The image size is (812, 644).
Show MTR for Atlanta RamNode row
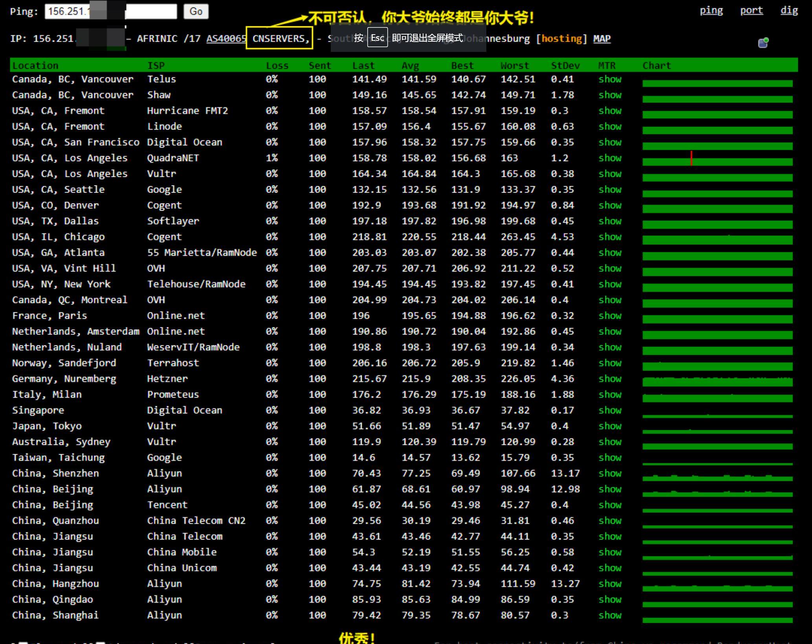(x=610, y=252)
